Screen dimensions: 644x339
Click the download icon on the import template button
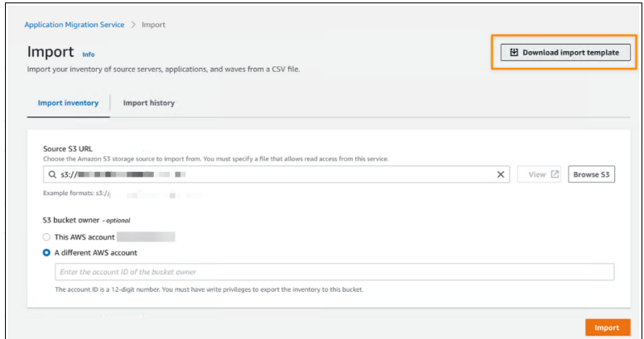pos(513,52)
